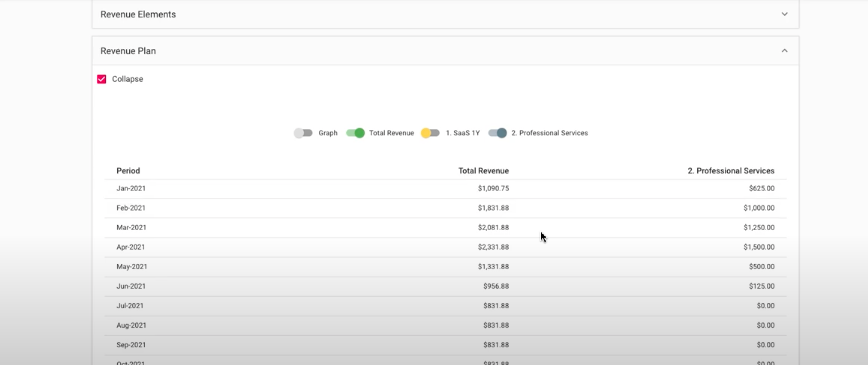Disable the 2. Professional Services toggle

pyautogui.click(x=498, y=133)
